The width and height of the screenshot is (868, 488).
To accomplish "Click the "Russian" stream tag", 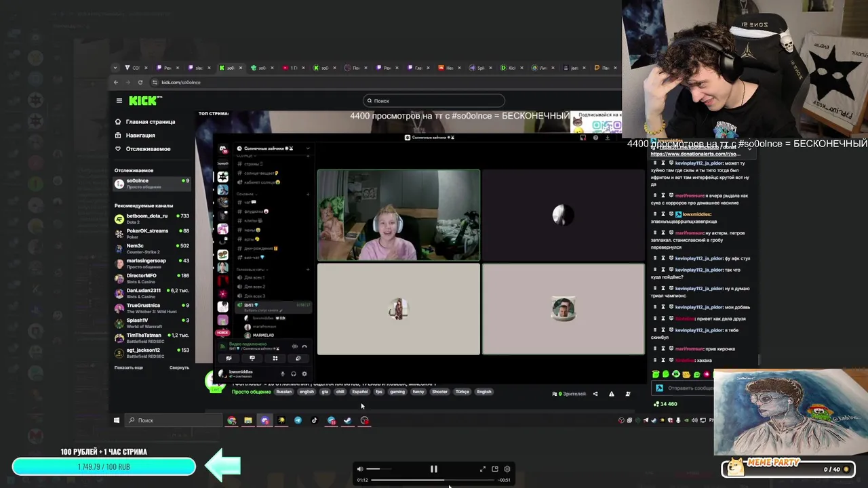I will pyautogui.click(x=284, y=392).
